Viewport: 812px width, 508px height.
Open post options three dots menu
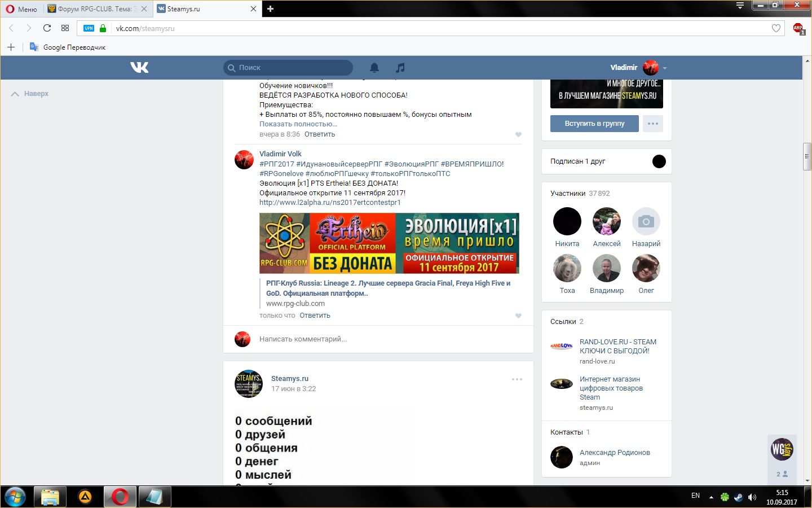click(x=517, y=379)
